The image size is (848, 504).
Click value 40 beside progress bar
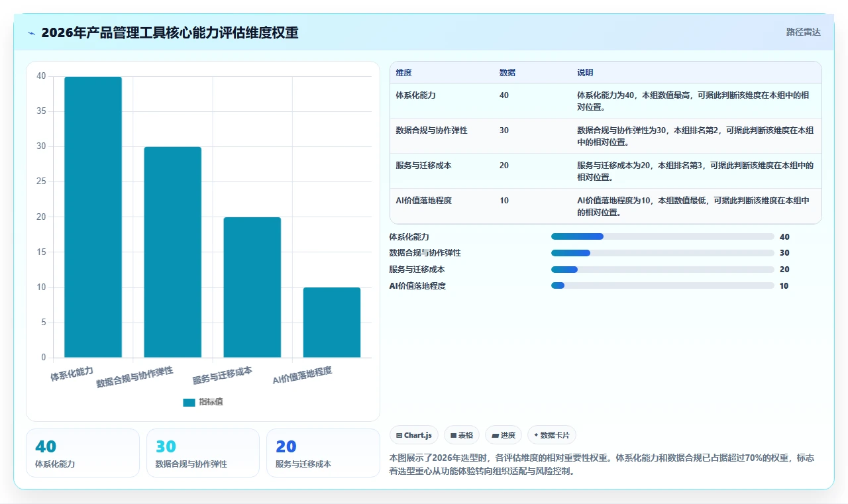pos(784,236)
